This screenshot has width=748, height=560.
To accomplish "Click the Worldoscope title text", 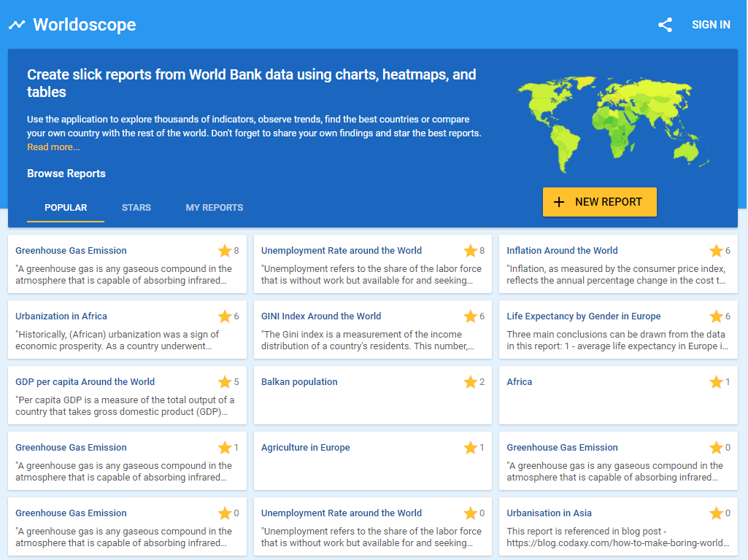I will coord(85,25).
